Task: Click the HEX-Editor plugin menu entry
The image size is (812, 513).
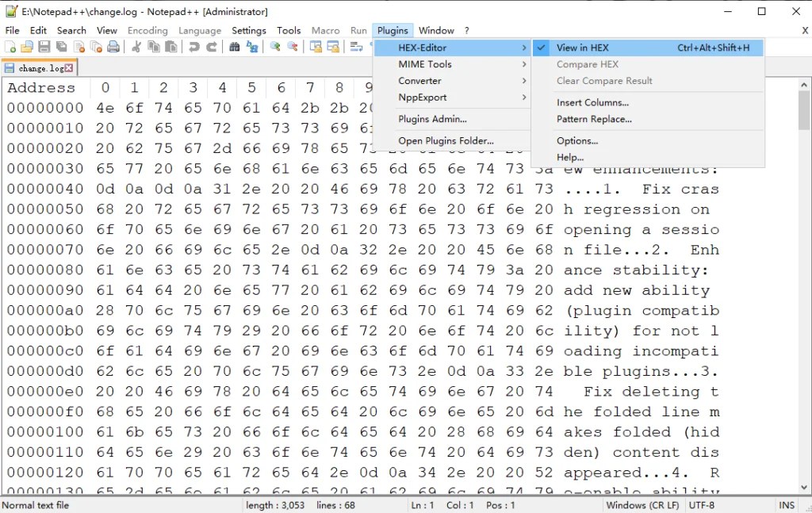Action: click(x=451, y=48)
